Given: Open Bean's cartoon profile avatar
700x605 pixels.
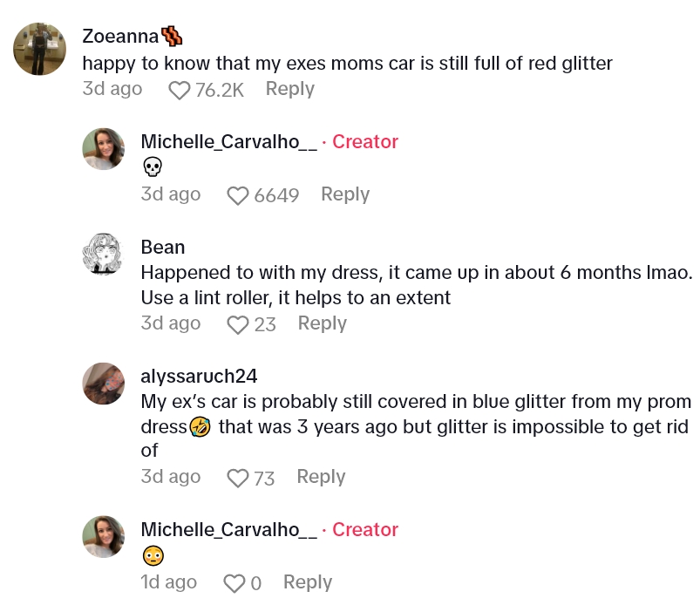Looking at the screenshot, I should tap(104, 255).
